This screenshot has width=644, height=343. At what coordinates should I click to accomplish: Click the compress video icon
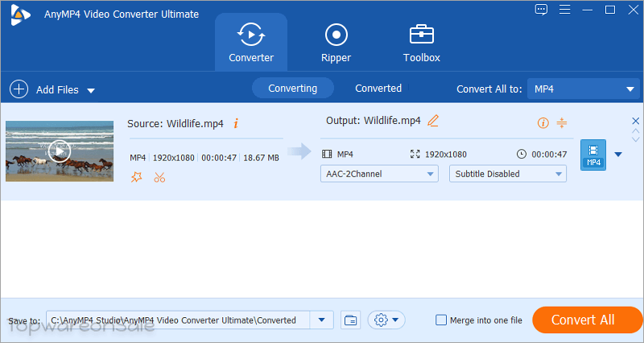[561, 122]
